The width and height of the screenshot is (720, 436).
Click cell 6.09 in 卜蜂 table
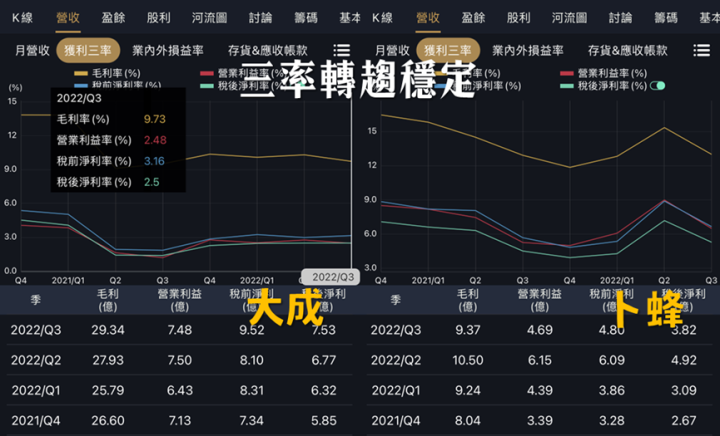pos(612,360)
